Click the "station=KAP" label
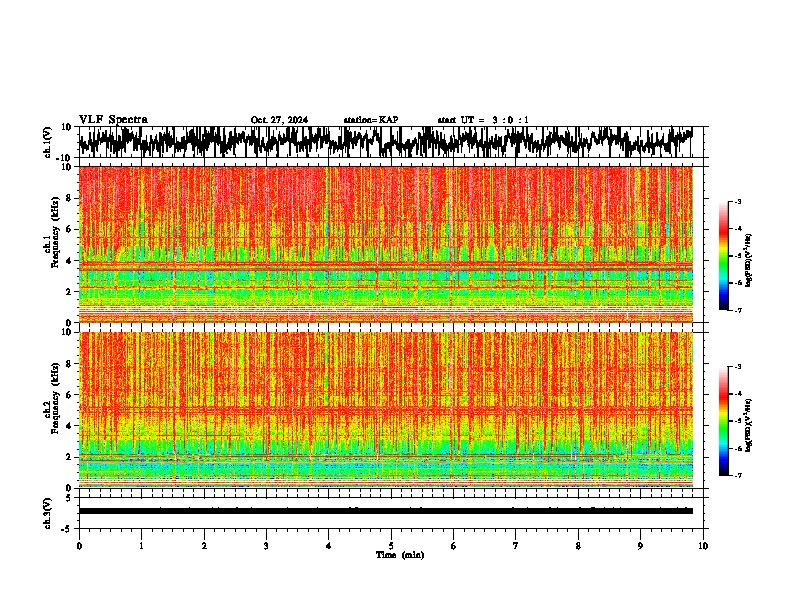The height and width of the screenshot is (612, 792). [371, 120]
